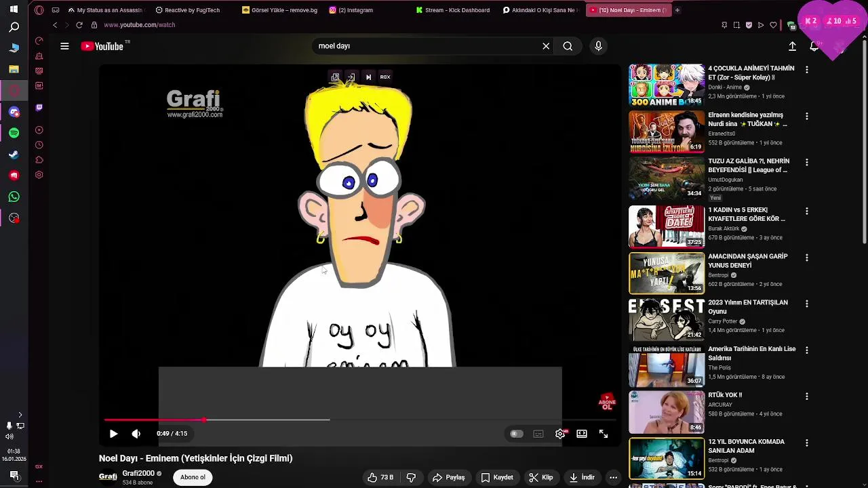Switch to Görsel Yükle – remove.bg tab
The image size is (868, 488).
(280, 10)
